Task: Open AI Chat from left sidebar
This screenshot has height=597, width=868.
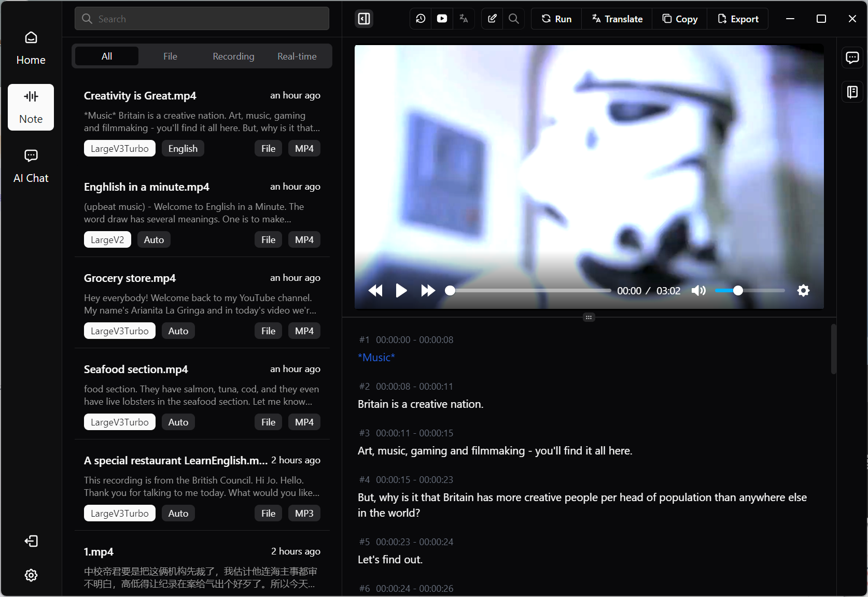Action: (x=31, y=166)
